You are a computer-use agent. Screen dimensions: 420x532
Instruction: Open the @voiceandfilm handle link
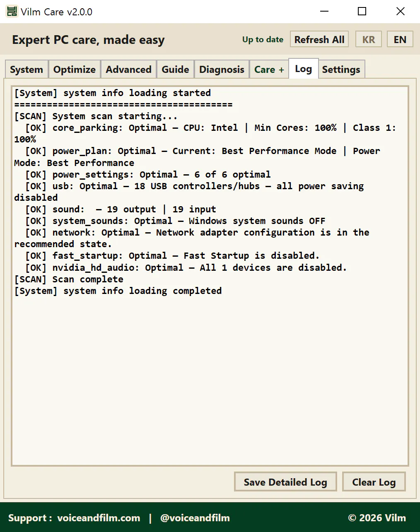[195, 518]
